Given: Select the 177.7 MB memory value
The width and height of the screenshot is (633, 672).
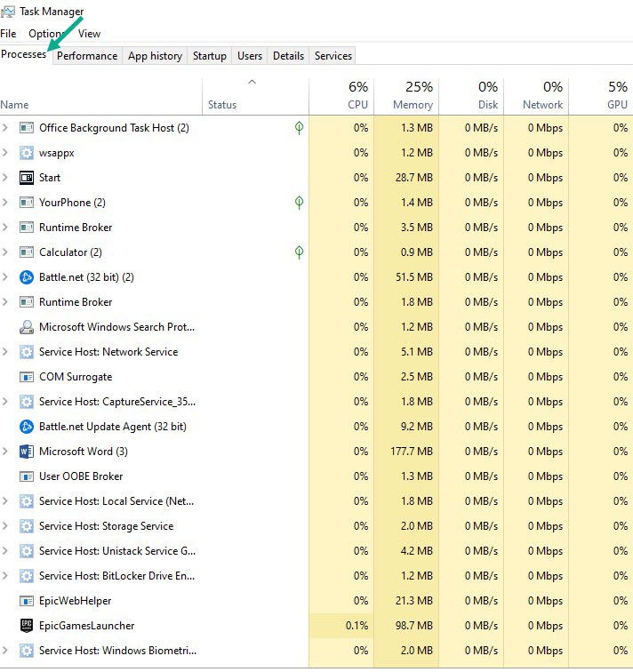Looking at the screenshot, I should click(x=412, y=452).
